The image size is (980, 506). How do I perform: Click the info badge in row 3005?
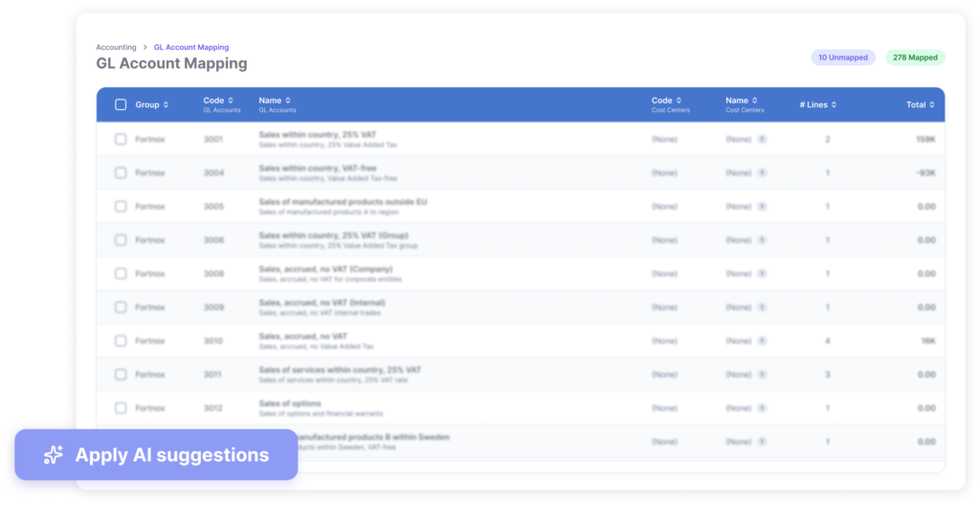(x=762, y=207)
